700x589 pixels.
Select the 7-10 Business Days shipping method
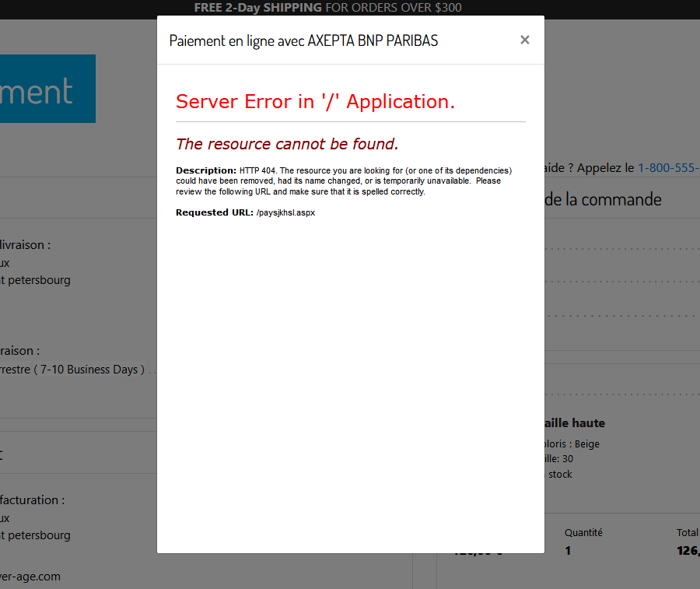[72, 370]
